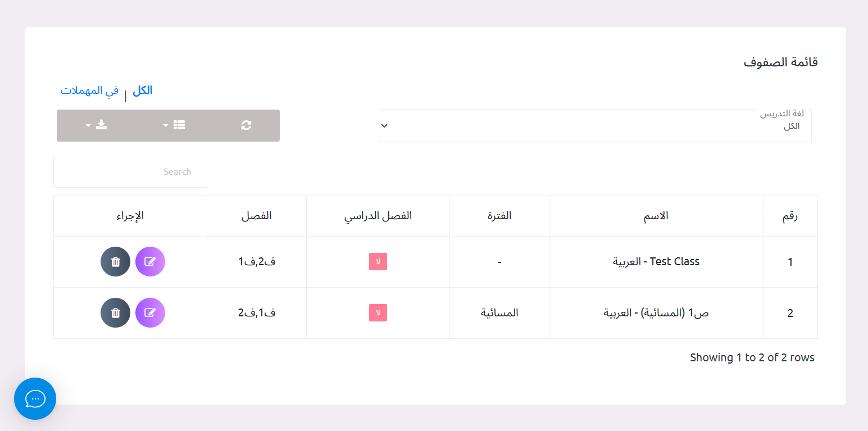
Task: Select the الكل tab
Action: (x=141, y=90)
